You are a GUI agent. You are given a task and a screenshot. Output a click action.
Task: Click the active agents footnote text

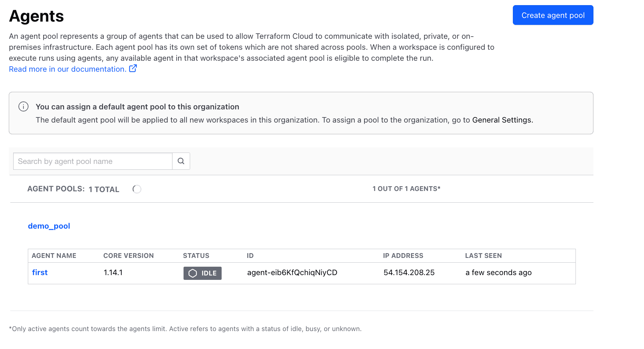(x=185, y=329)
